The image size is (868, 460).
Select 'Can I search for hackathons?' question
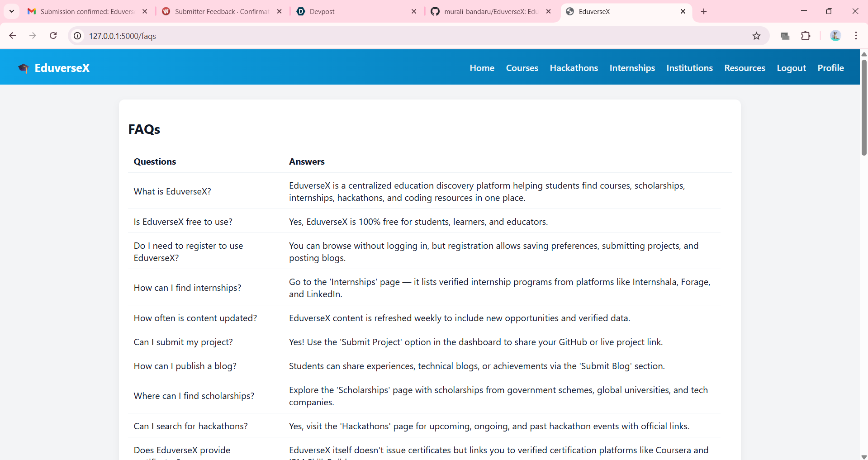(x=190, y=426)
